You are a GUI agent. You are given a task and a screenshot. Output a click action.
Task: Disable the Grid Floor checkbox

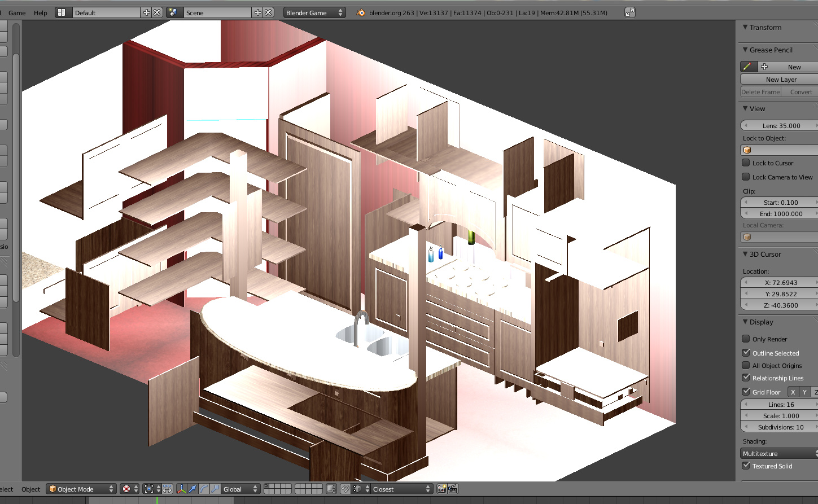click(x=746, y=391)
